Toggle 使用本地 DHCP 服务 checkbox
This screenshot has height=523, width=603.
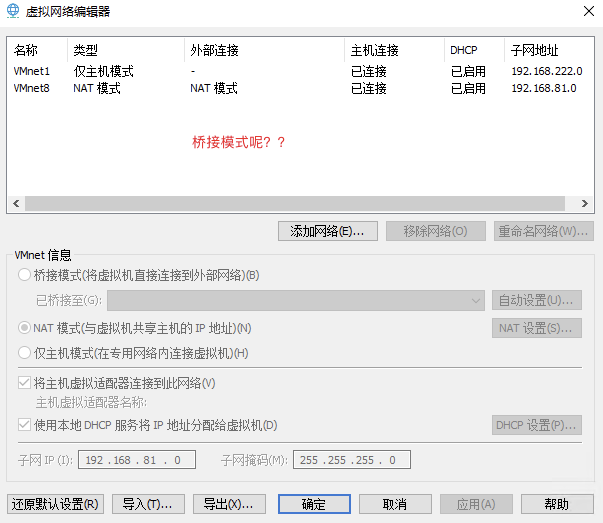coord(25,425)
